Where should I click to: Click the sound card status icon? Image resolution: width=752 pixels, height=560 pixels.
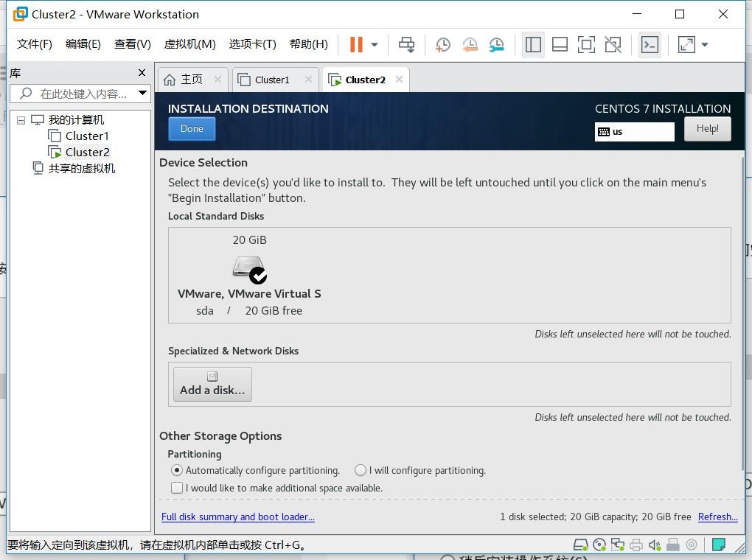coord(655,545)
